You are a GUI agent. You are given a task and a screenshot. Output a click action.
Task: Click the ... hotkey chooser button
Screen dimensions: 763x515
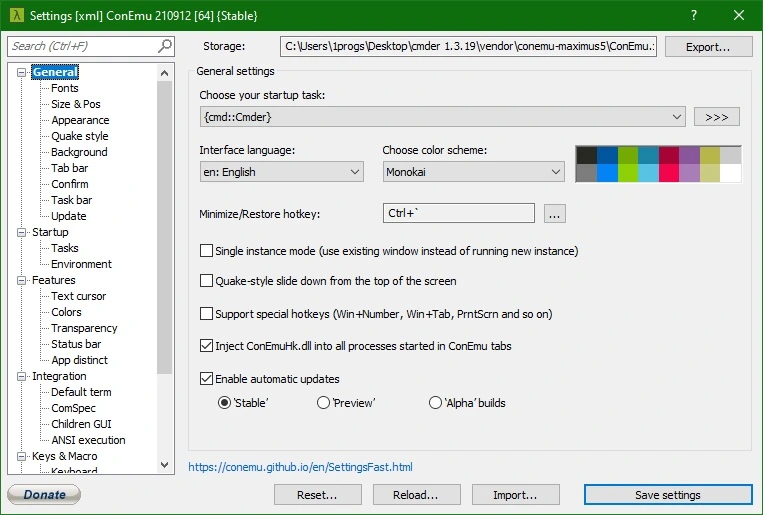click(x=554, y=214)
